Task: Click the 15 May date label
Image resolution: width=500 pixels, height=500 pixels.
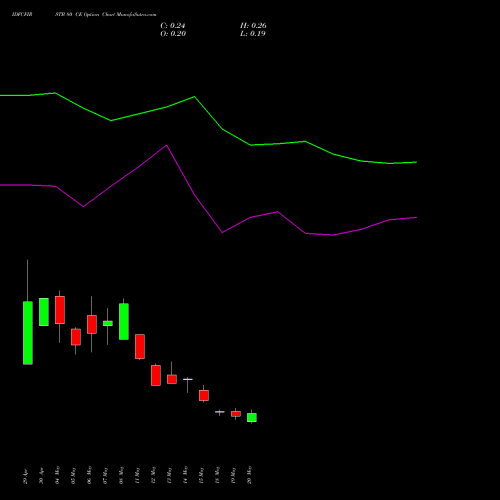Action: point(201,476)
